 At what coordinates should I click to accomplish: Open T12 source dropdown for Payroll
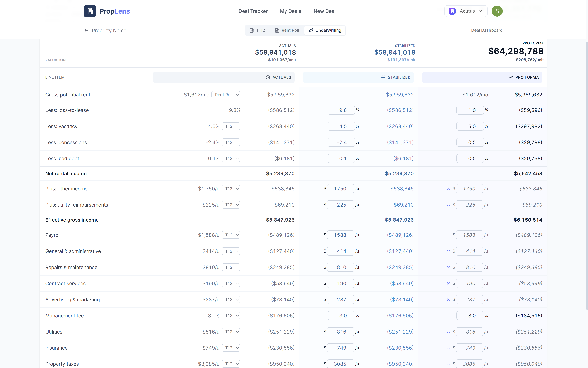(231, 235)
